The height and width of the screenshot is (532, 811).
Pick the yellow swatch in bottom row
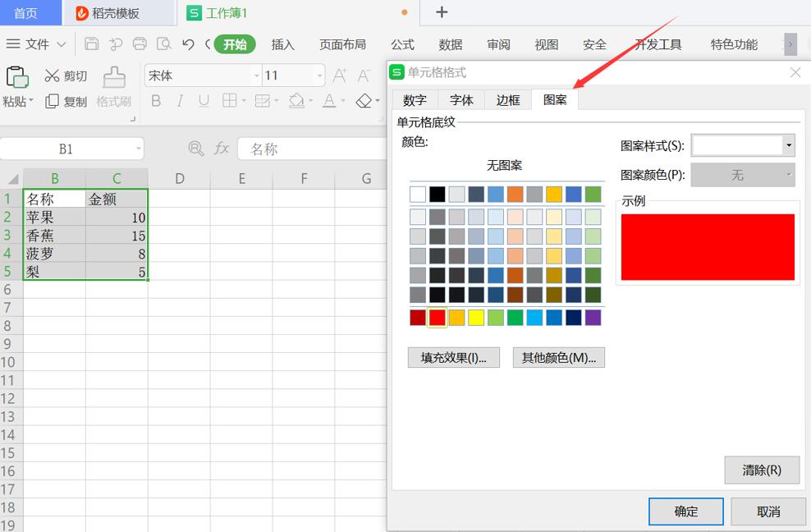pyautogui.click(x=476, y=317)
